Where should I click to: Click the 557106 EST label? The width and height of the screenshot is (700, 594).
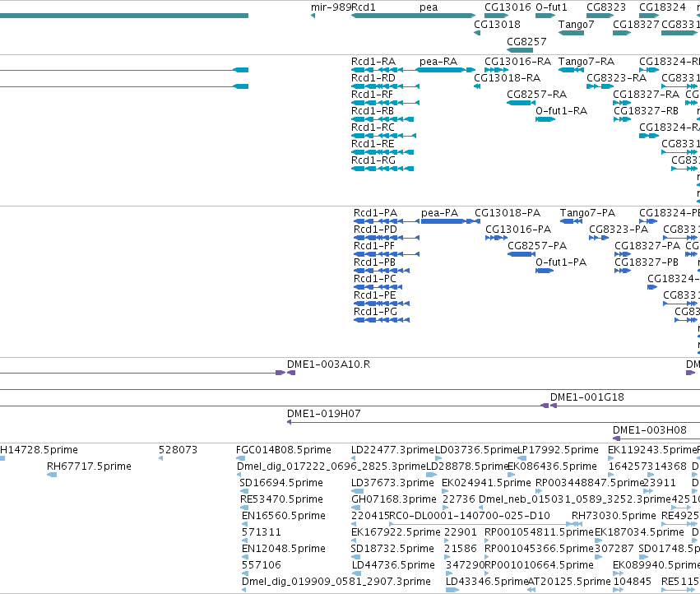point(262,565)
